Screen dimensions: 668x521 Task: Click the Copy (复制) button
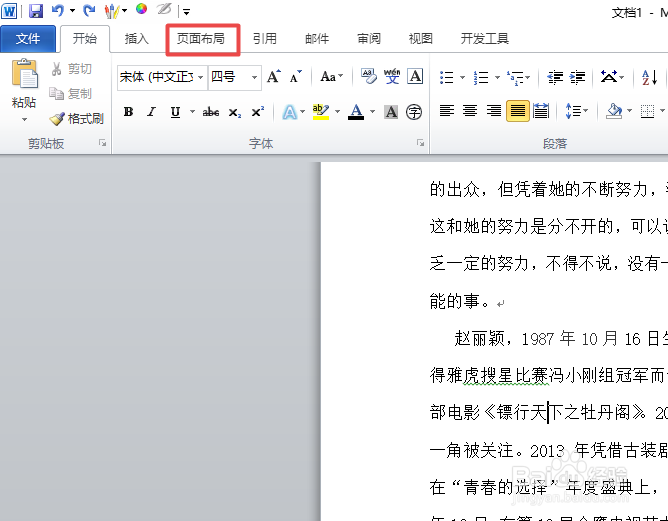(x=71, y=93)
